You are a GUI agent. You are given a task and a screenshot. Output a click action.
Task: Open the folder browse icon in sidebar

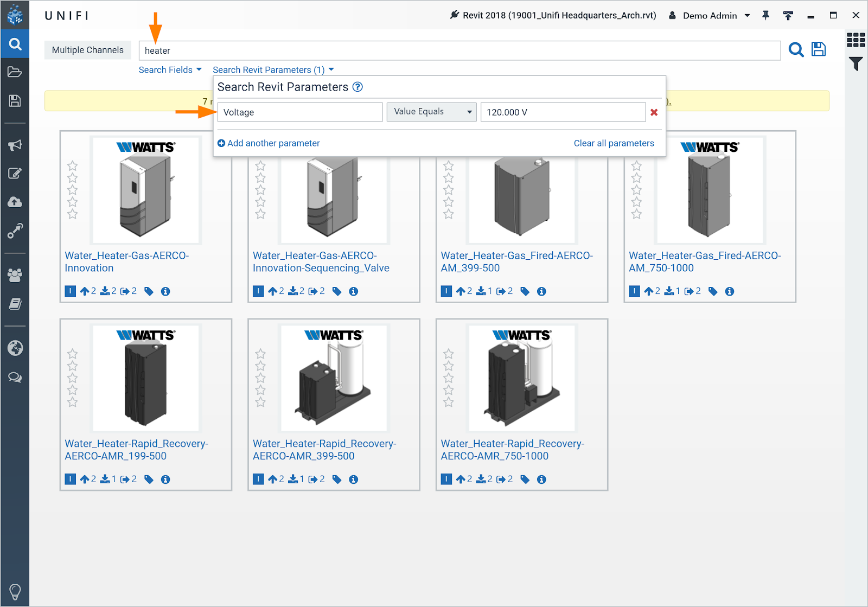pyautogui.click(x=15, y=72)
